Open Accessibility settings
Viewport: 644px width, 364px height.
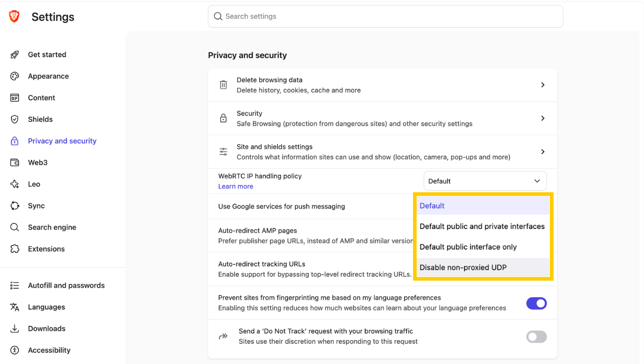tap(49, 350)
